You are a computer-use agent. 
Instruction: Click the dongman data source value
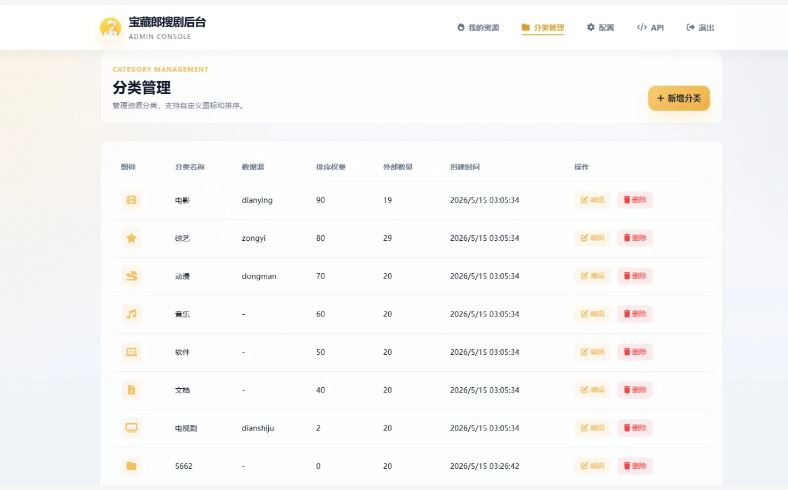pos(259,276)
